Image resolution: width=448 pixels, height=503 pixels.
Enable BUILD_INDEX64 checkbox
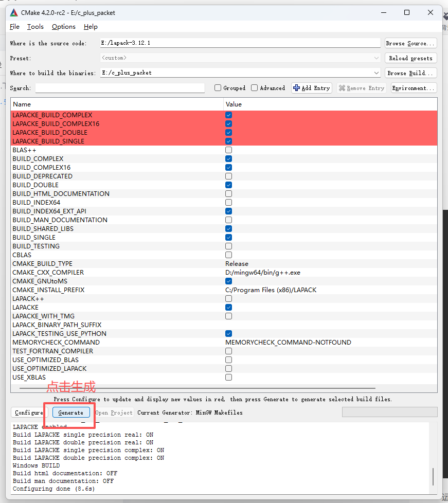(228, 203)
